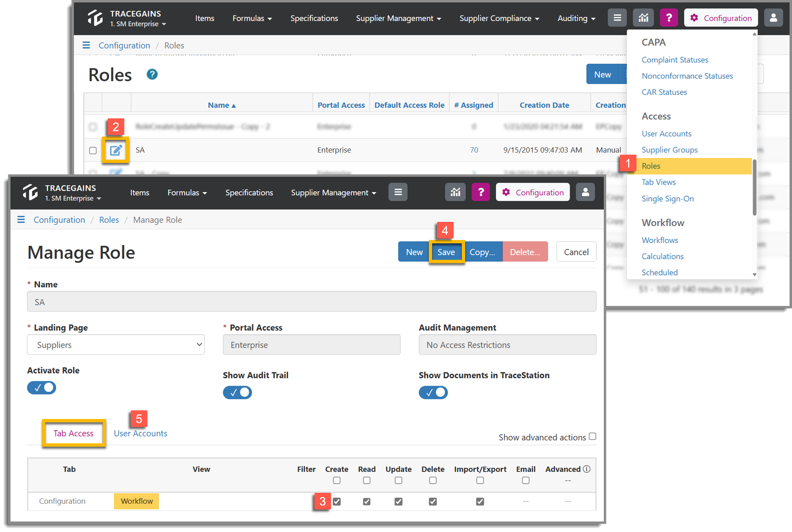Open the hamburger list icon in the Manage Role navbar
This screenshot has height=532, width=792.
coord(398,192)
